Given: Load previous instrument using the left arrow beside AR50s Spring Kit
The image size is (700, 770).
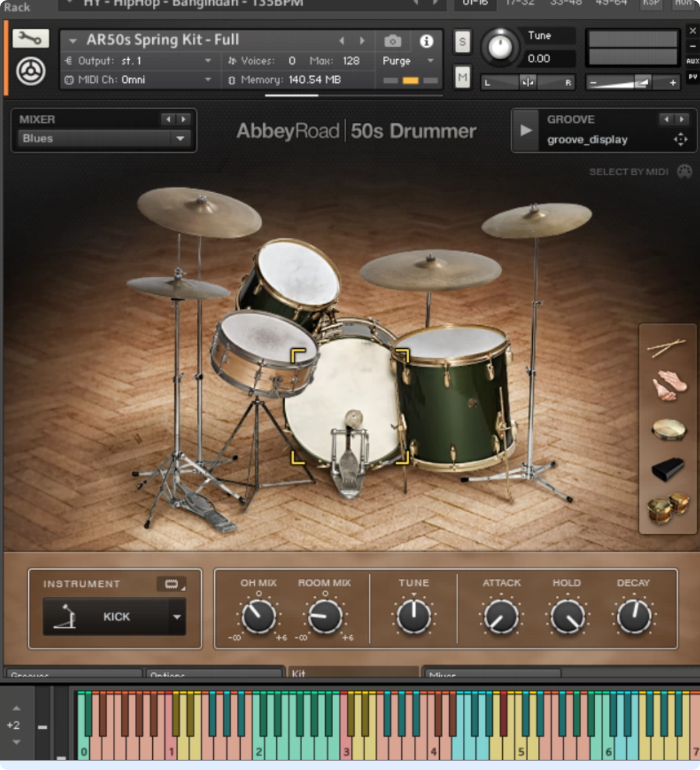Looking at the screenshot, I should pyautogui.click(x=342, y=41).
